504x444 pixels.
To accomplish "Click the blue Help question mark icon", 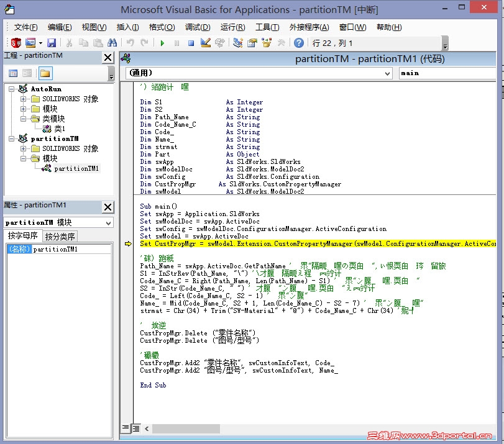I will tap(298, 43).
